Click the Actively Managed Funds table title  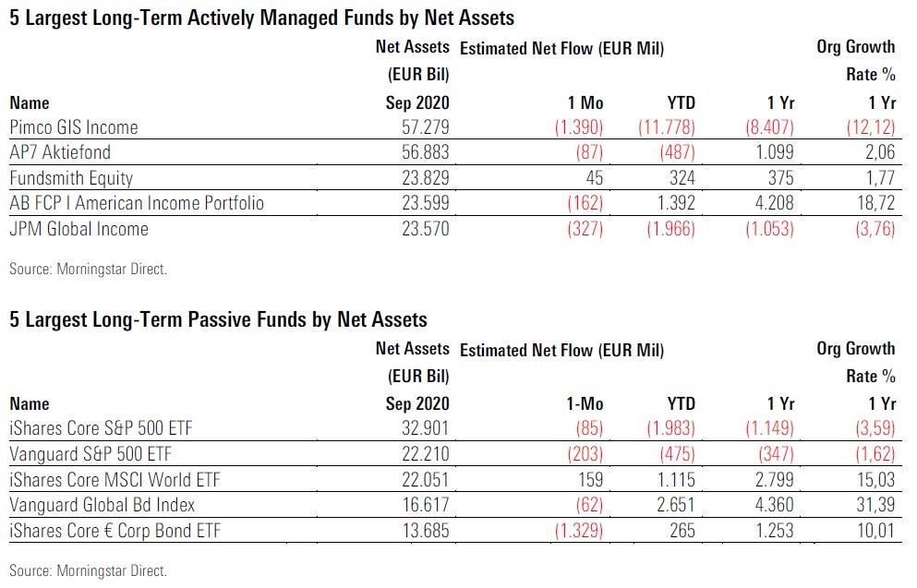click(x=262, y=18)
